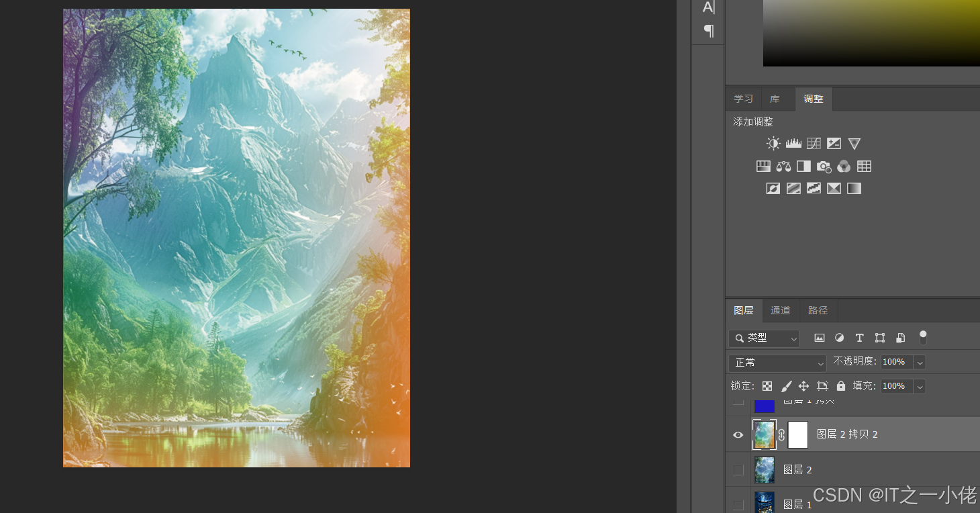
Task: Select the blue 图层 1 拷贝 thumbnail
Action: click(x=765, y=405)
